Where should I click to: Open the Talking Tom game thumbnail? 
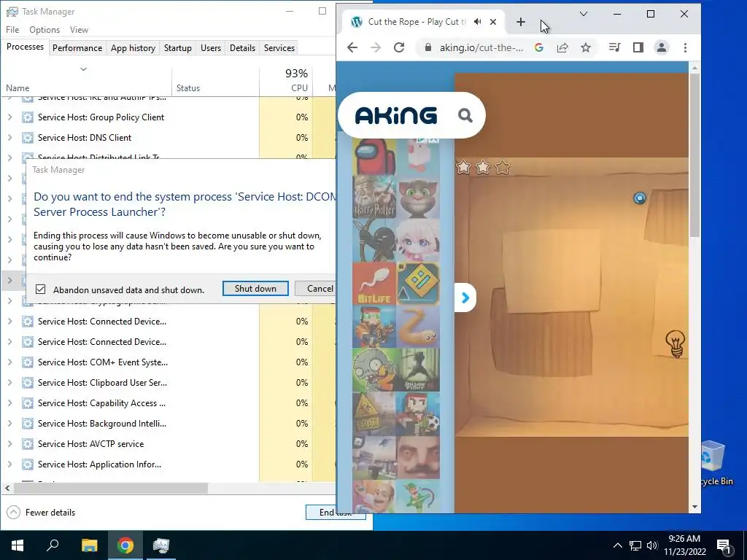(x=418, y=197)
